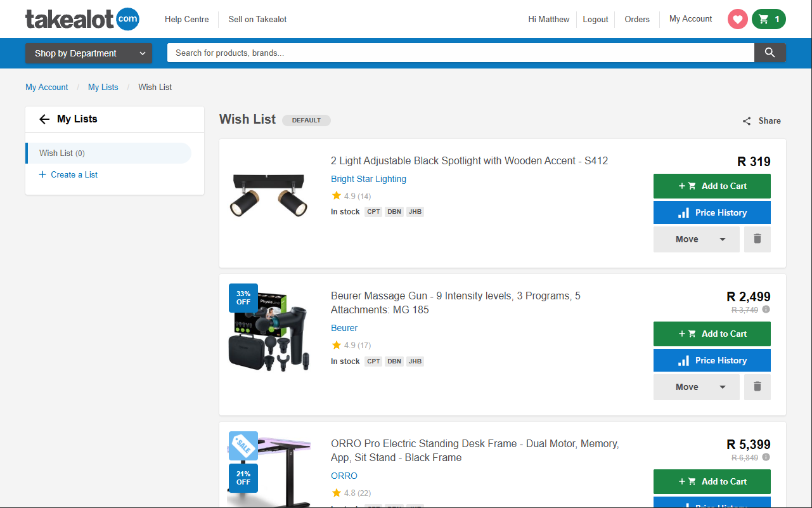
Task: Click the Share icon for Wish List
Action: [x=747, y=121]
